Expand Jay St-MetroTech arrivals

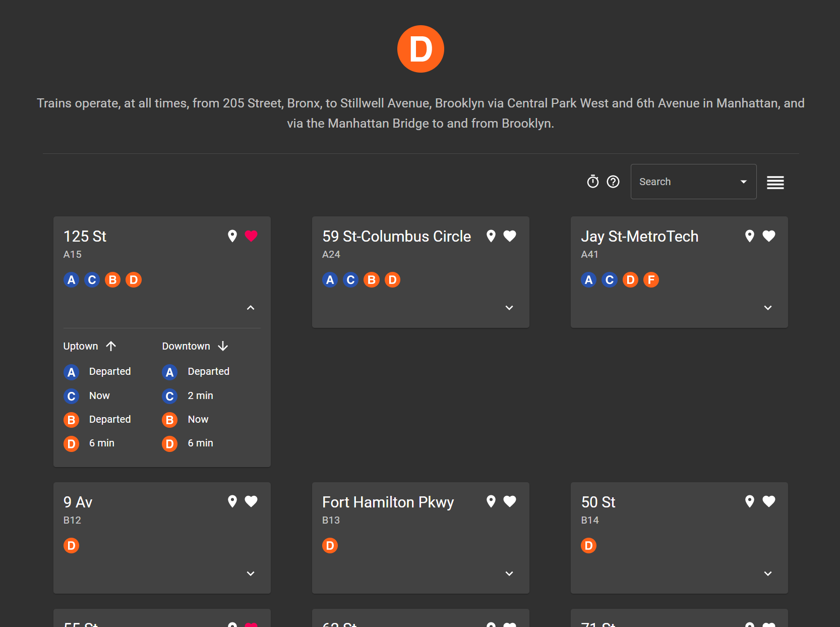point(768,308)
